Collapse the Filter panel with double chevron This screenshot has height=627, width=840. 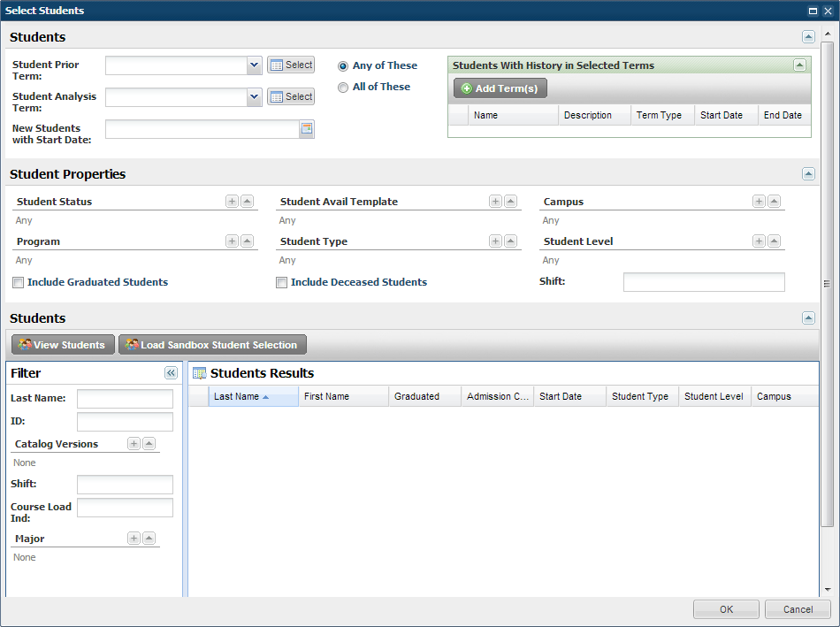(x=171, y=373)
